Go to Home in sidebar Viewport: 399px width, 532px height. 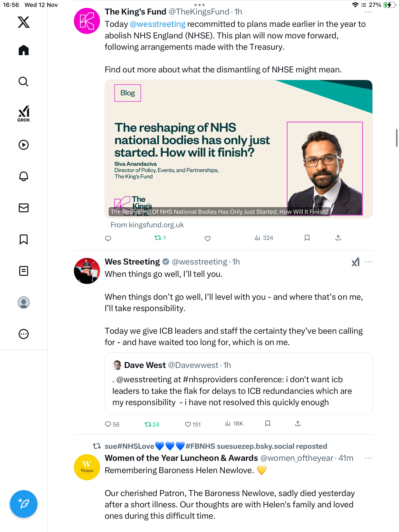coord(24,50)
